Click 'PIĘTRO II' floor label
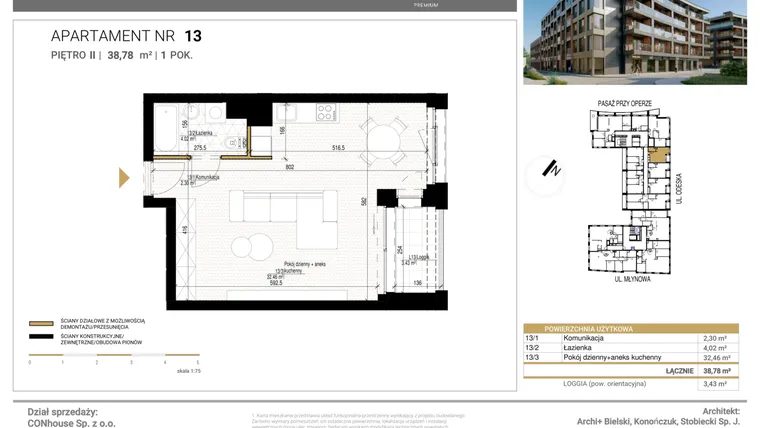 tap(73, 55)
